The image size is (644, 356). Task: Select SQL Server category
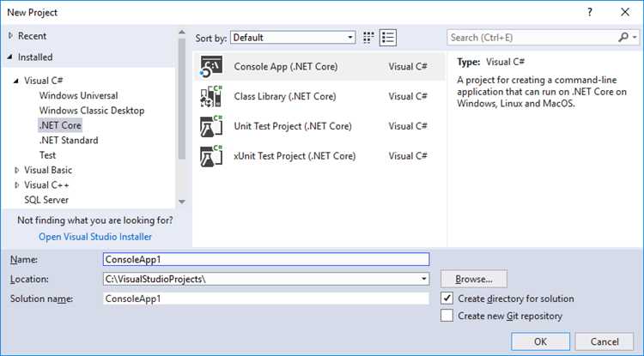[x=46, y=200]
